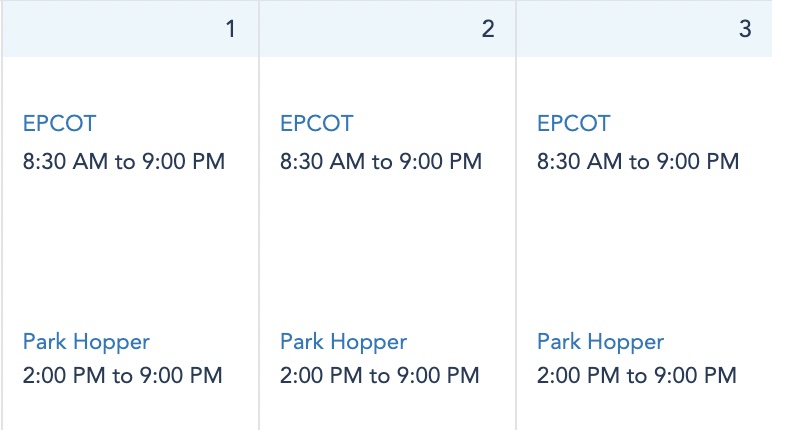Click day number 1 in calendar header
The width and height of the screenshot is (790, 430).
pos(230,29)
